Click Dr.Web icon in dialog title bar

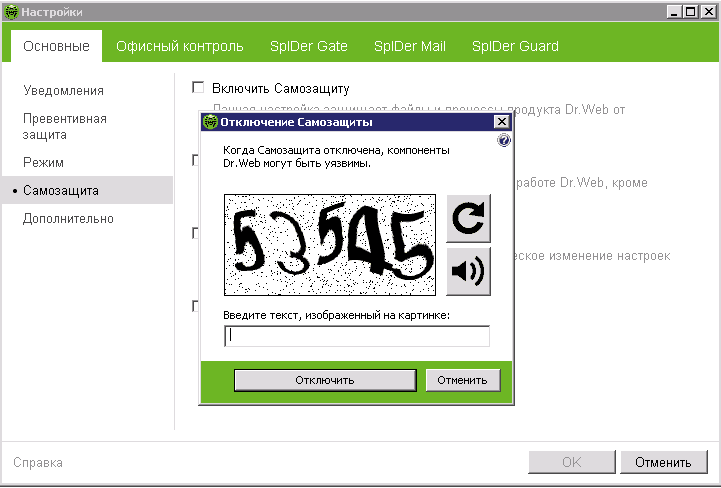[x=210, y=122]
